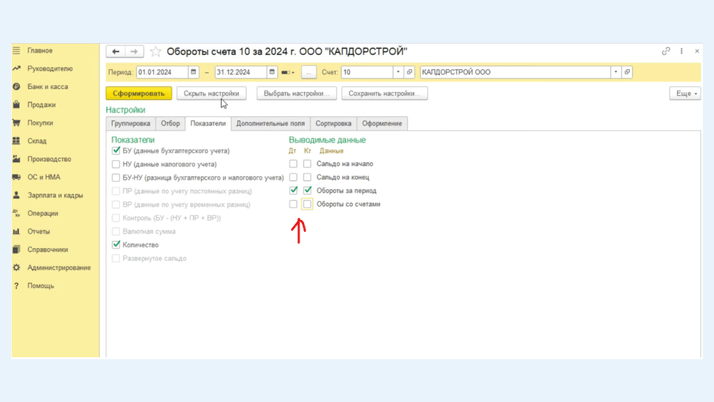Switch to the Группировка tab

click(131, 124)
